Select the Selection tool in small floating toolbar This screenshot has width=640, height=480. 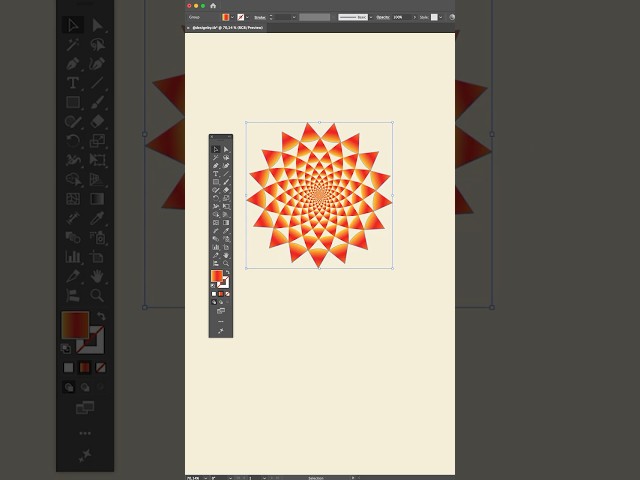(216, 149)
